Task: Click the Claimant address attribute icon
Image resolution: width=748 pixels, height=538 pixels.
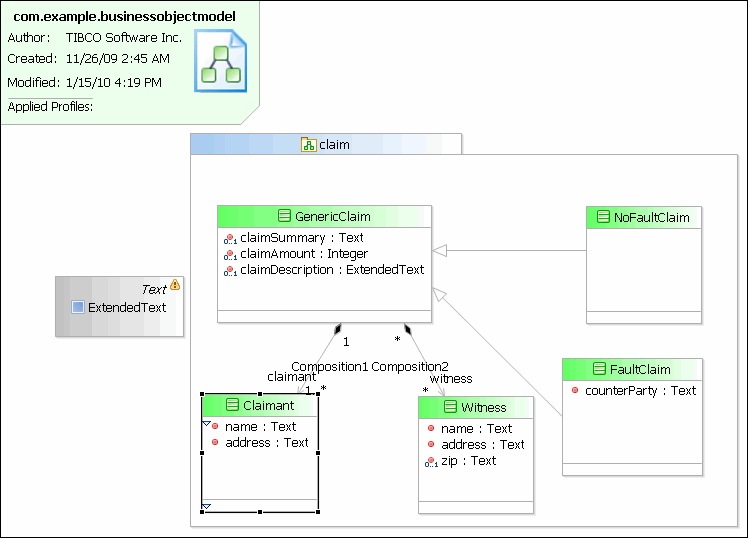Action: click(x=215, y=442)
